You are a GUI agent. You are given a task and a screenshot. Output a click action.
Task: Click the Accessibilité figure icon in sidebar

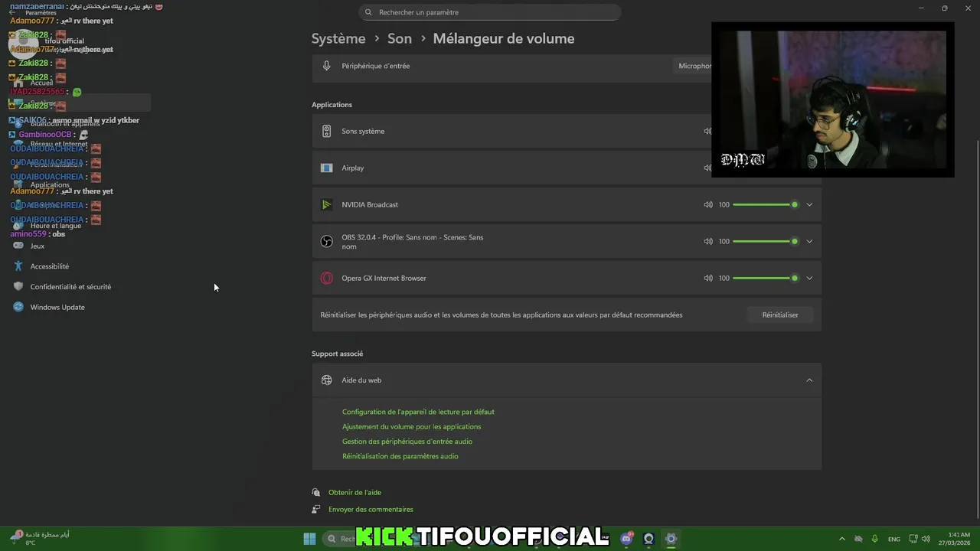(x=18, y=266)
